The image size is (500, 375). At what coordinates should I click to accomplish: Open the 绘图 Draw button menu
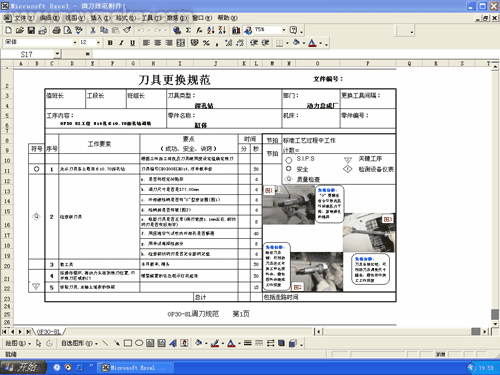[18, 343]
